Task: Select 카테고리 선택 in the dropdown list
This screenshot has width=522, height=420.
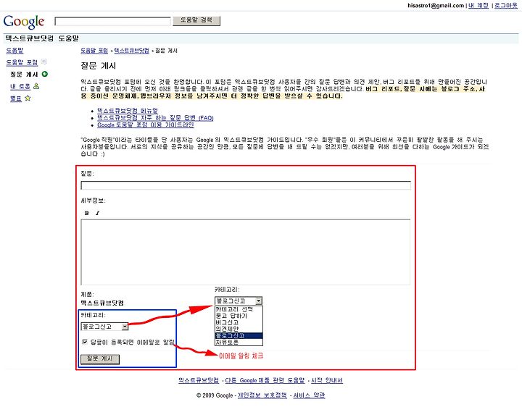Action: pyautogui.click(x=239, y=309)
